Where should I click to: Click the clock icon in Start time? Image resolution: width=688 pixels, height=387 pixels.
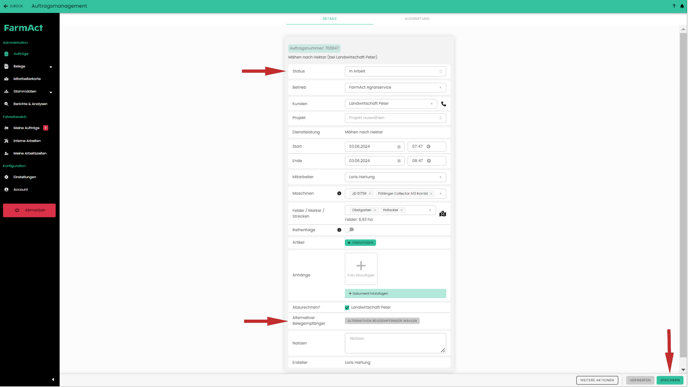pyautogui.click(x=429, y=147)
